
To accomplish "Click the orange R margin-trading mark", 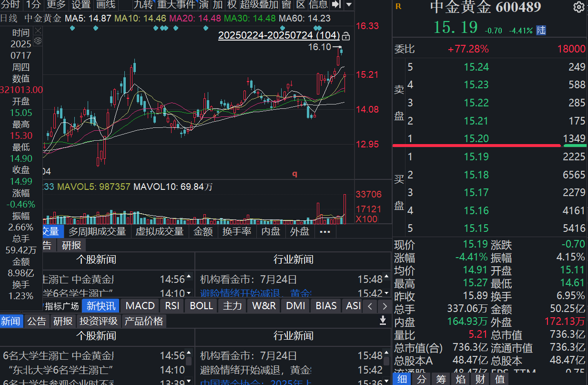I will (x=398, y=7).
